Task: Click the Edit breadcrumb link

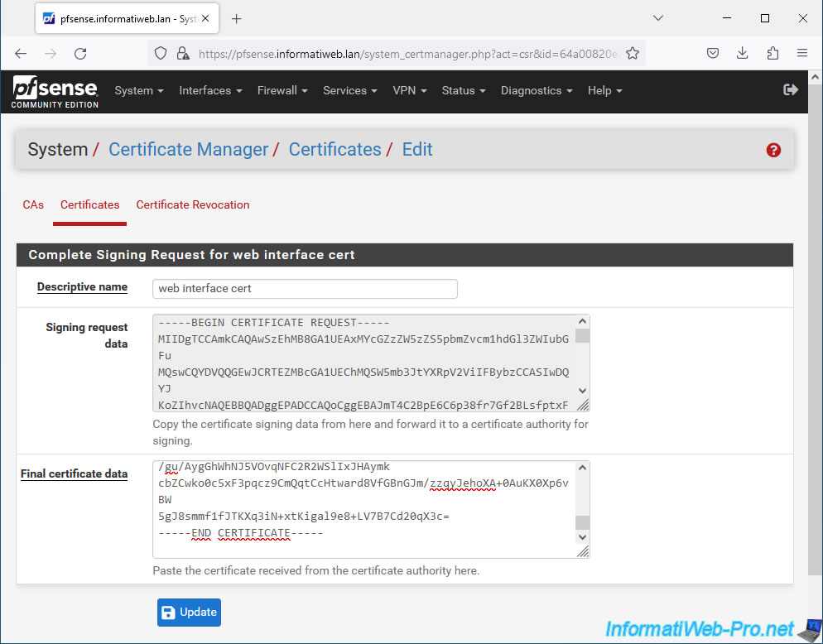Action: click(x=417, y=150)
